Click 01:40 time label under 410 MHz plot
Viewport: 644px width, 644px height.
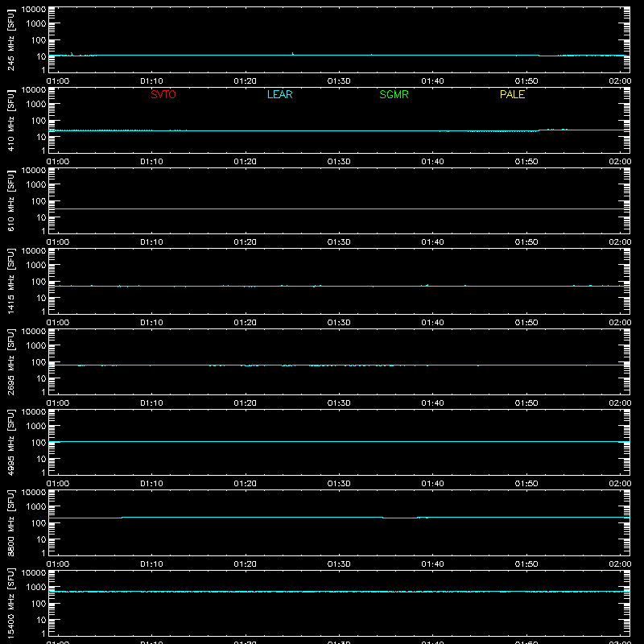tap(432, 162)
